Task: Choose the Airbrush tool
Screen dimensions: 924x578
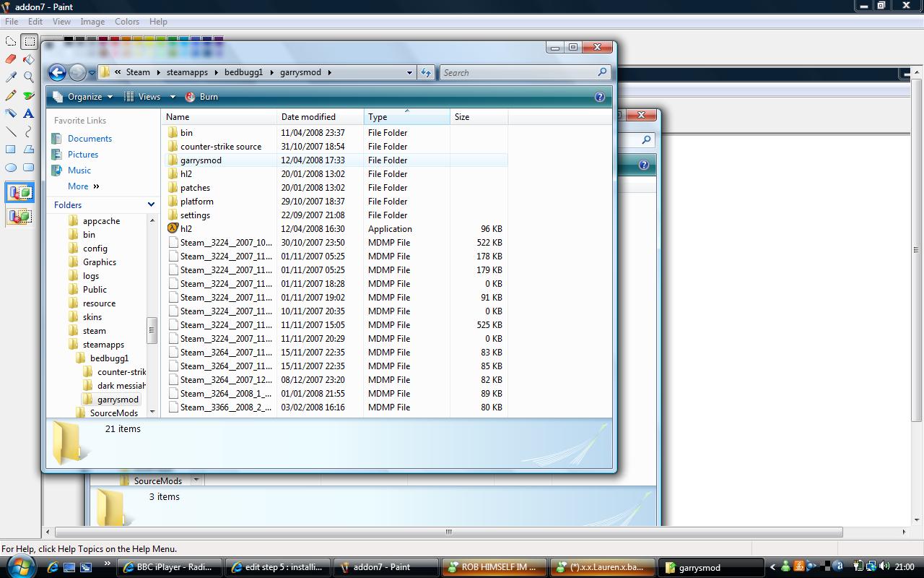Action: pos(11,113)
